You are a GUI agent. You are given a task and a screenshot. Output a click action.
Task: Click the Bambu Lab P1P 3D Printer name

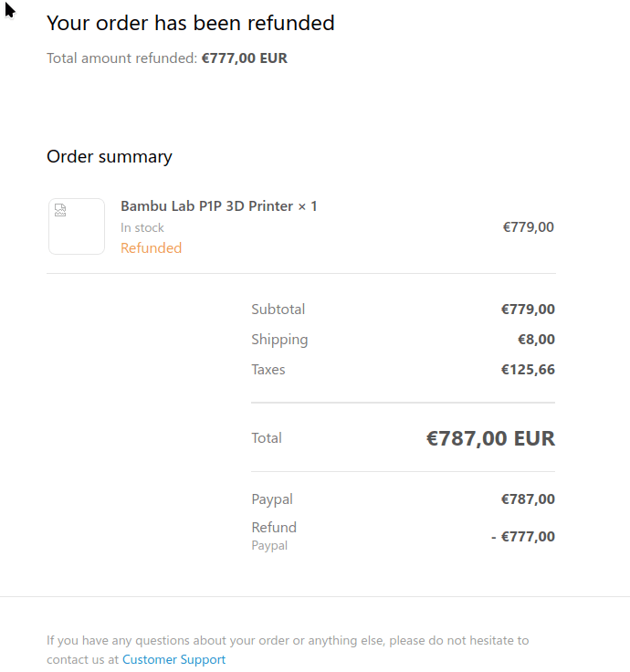pyautogui.click(x=218, y=206)
